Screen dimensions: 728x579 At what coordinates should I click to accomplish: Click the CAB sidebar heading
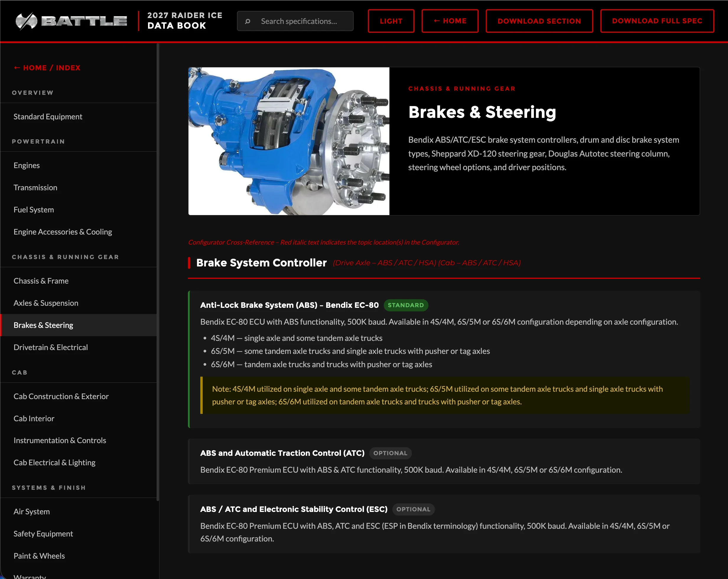tap(19, 373)
